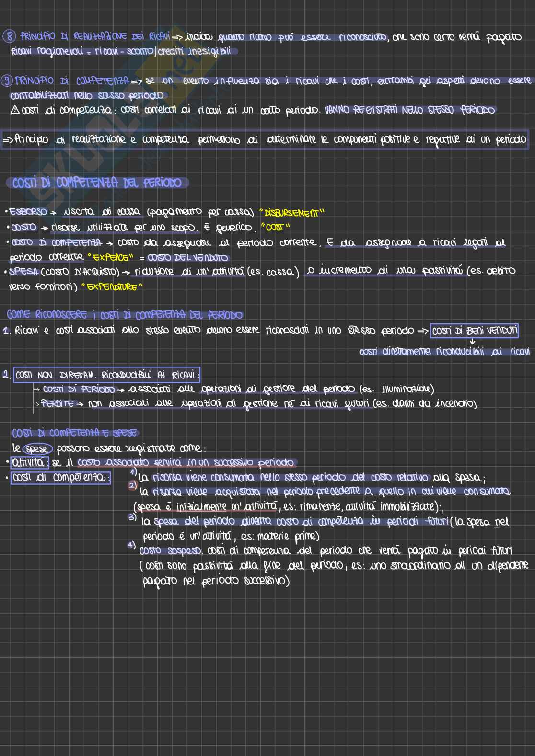This screenshot has height=756, width=535.
Task: Click 'PRINCIPIO DI COMPETENZA' title text
Action: point(72,80)
